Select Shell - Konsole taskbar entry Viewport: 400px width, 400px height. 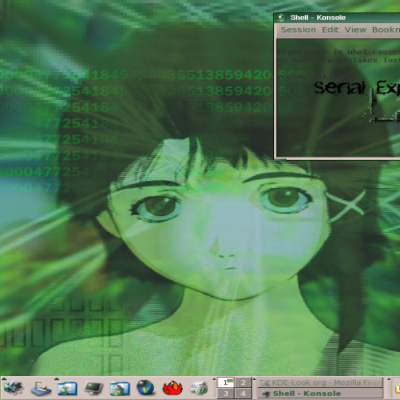pyautogui.click(x=320, y=394)
